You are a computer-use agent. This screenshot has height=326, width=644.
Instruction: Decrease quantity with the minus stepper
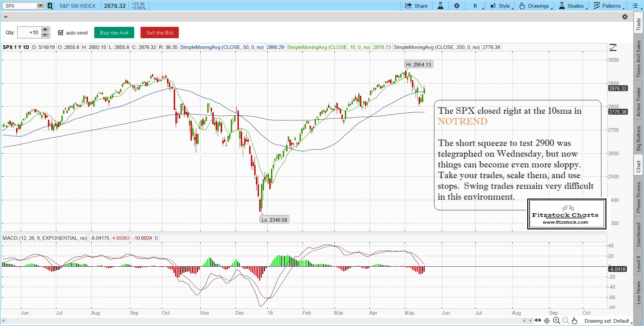click(x=45, y=35)
